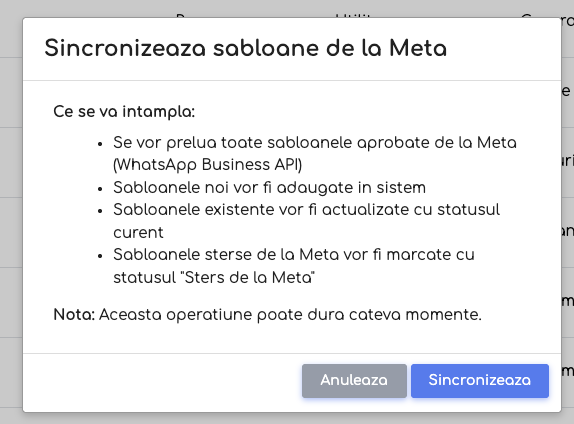Click the '(WhatsApp Business API)' text
This screenshot has width=574, height=424.
click(x=208, y=165)
